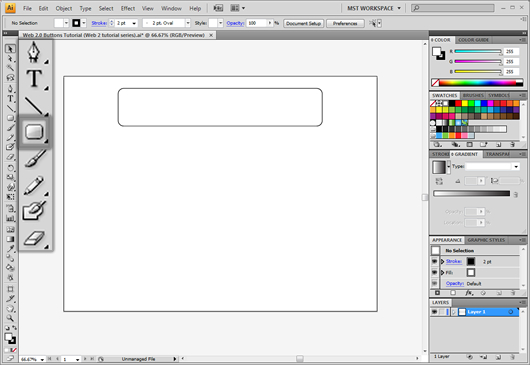The height and width of the screenshot is (365, 530).
Task: Click the Reverse Gradient icon
Action: (439, 181)
